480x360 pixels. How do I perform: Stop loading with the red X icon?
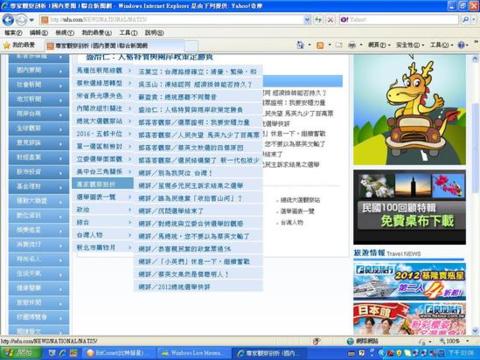330,20
